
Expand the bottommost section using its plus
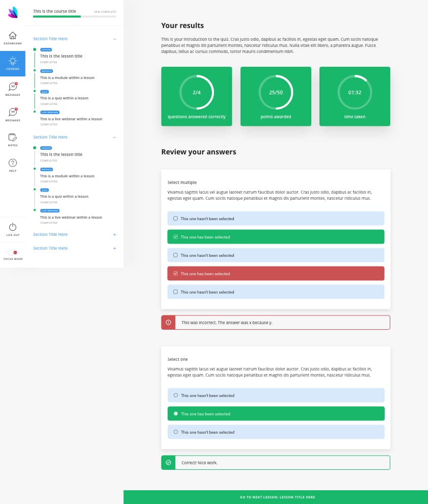tap(115, 249)
